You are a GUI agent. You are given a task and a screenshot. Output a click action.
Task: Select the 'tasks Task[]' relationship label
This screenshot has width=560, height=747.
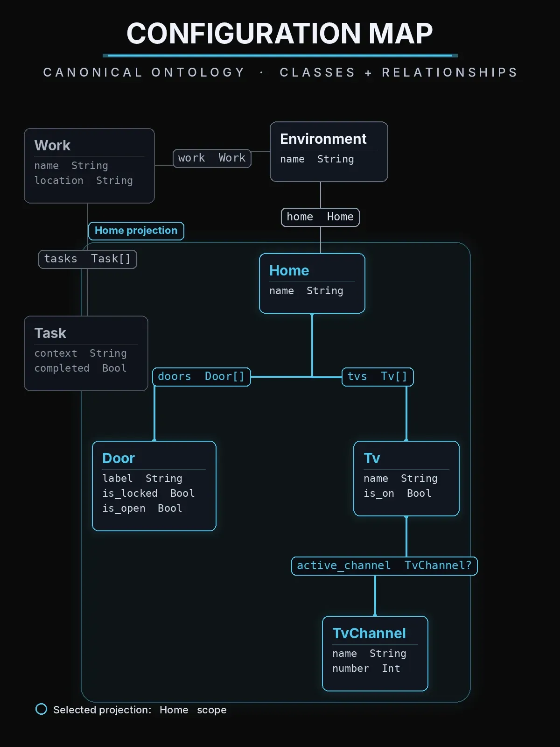click(x=88, y=259)
